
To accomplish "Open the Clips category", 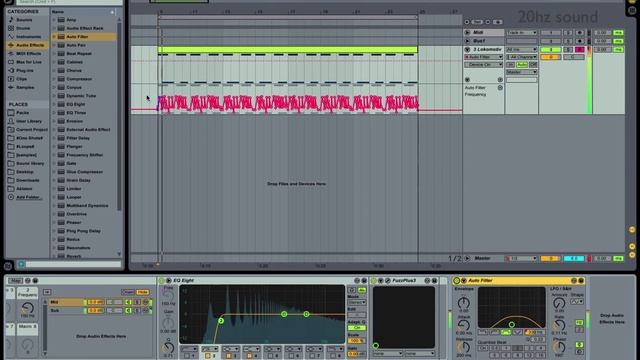I will tap(22, 79).
